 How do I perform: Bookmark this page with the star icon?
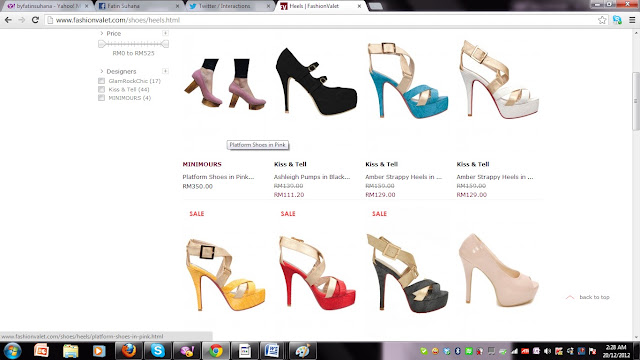click(x=602, y=20)
